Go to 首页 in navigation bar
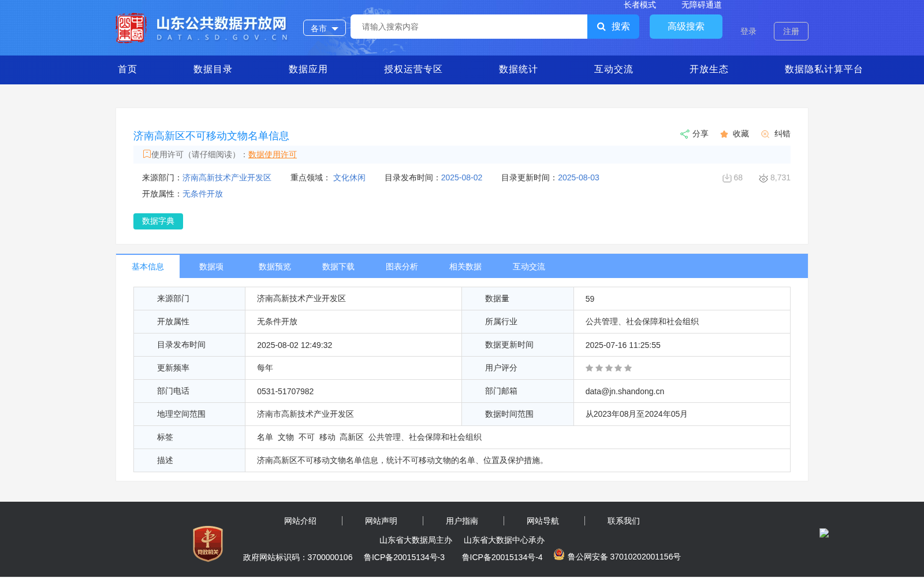Screen dimensions: 924x578 pyautogui.click(x=128, y=69)
